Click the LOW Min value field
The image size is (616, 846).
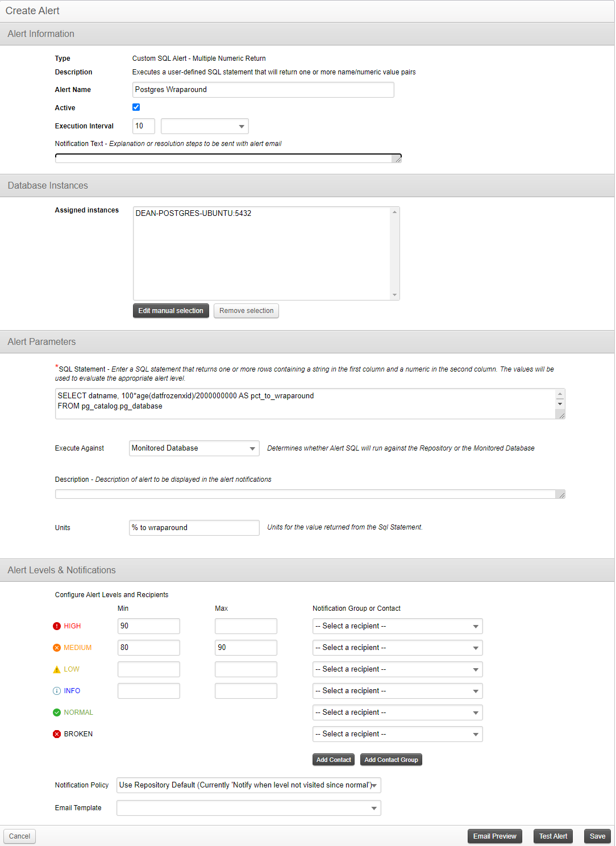point(149,669)
